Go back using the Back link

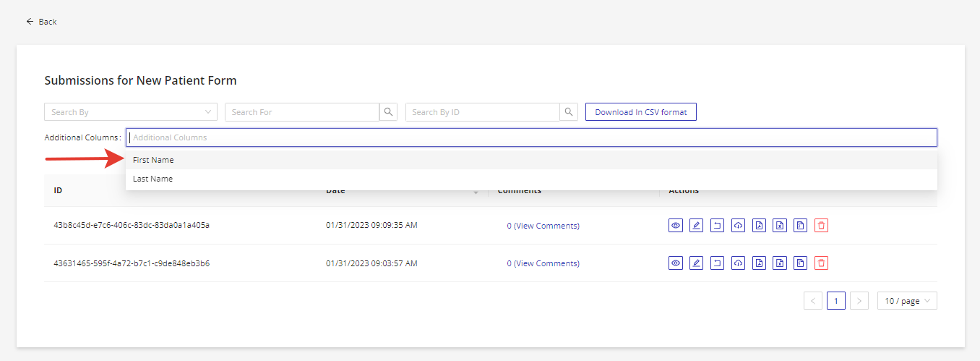pyautogui.click(x=41, y=22)
